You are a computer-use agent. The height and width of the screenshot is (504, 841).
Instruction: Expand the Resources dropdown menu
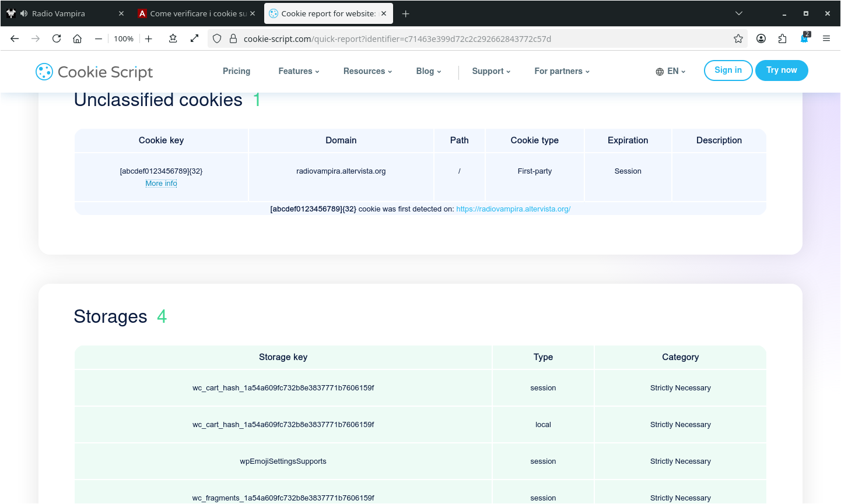367,71
